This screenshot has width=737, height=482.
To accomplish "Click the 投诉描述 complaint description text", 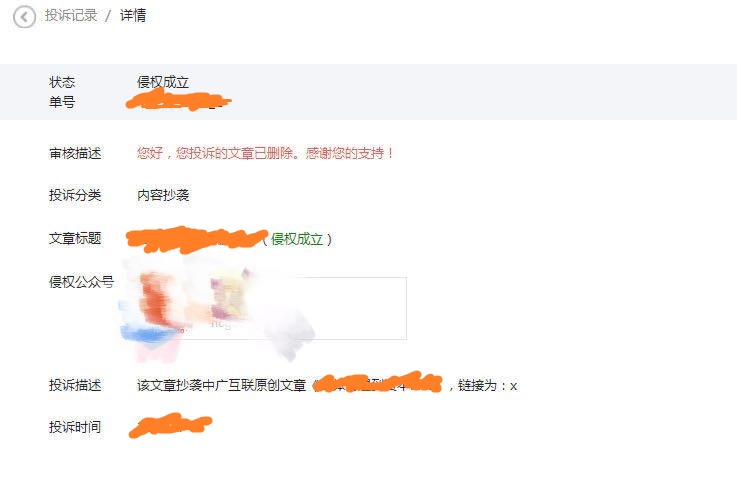I will (x=327, y=386).
